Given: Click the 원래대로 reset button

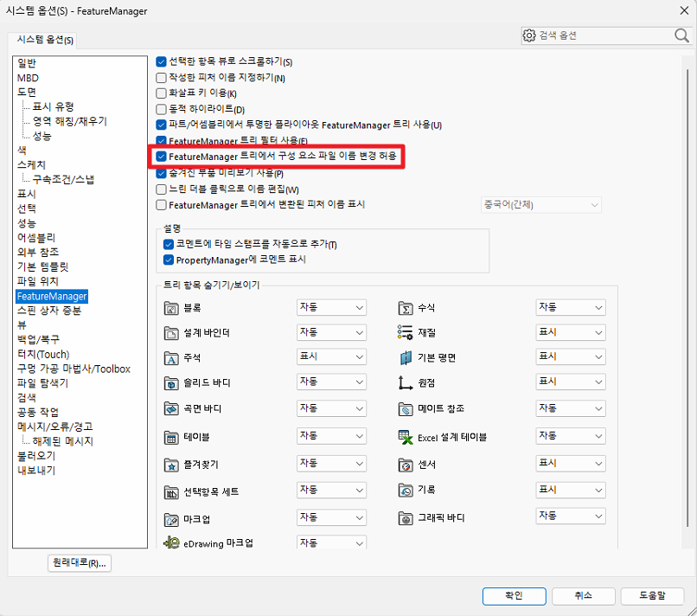Looking at the screenshot, I should coord(80,563).
